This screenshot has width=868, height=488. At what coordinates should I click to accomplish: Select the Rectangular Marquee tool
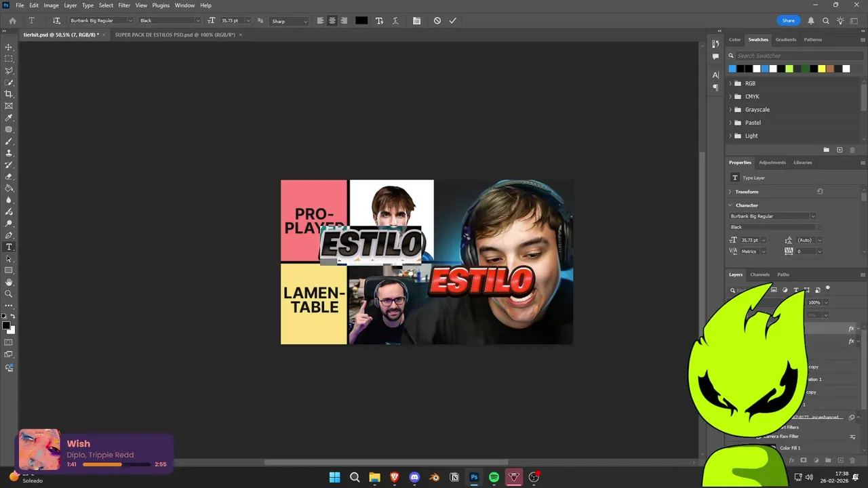(x=9, y=59)
